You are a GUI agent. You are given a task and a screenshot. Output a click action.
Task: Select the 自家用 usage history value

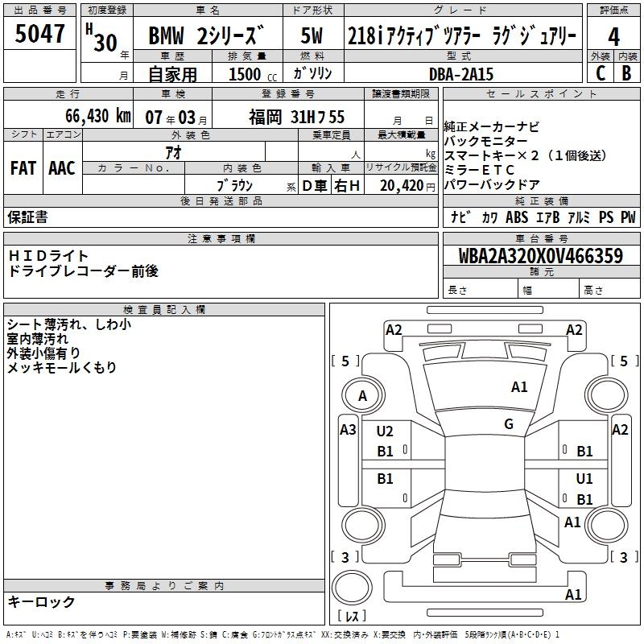(x=173, y=74)
